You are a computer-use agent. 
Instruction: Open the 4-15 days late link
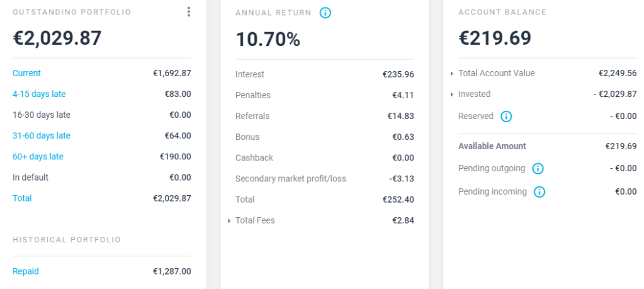pyautogui.click(x=39, y=94)
